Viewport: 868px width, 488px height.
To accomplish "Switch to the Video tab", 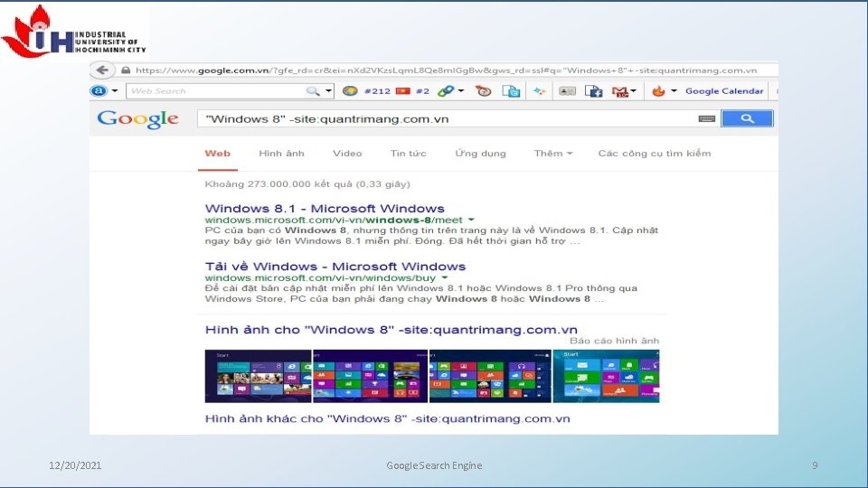I will (x=347, y=154).
